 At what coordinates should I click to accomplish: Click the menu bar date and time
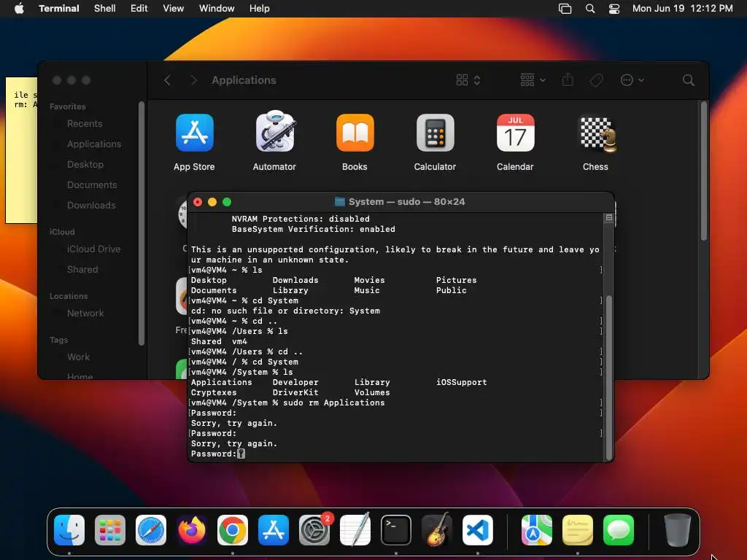coord(682,9)
